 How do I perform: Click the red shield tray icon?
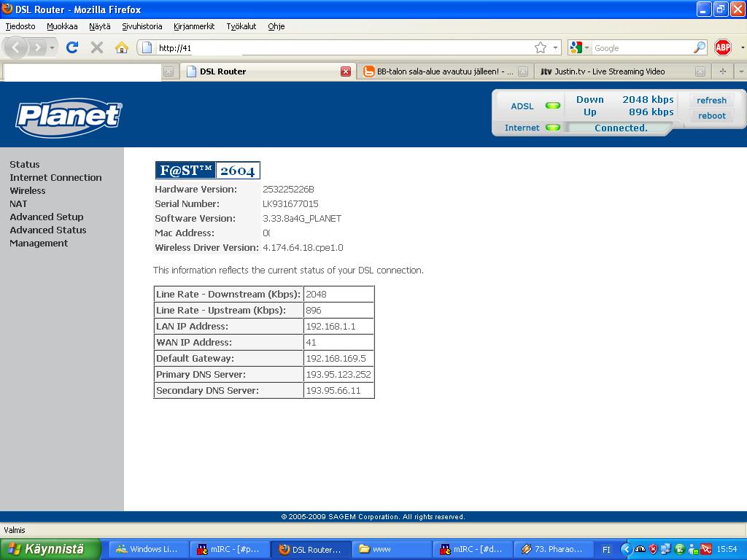653,550
